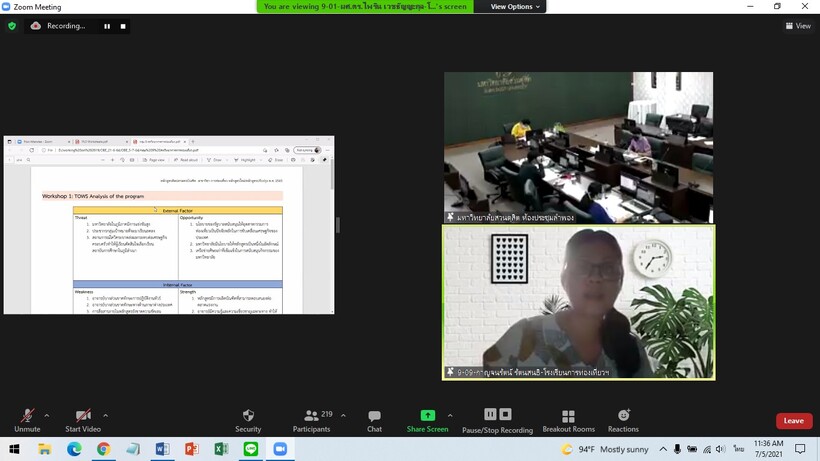Screen dimensions: 820x461
Task: Open Microsoft Edge from taskbar
Action: (x=74, y=449)
